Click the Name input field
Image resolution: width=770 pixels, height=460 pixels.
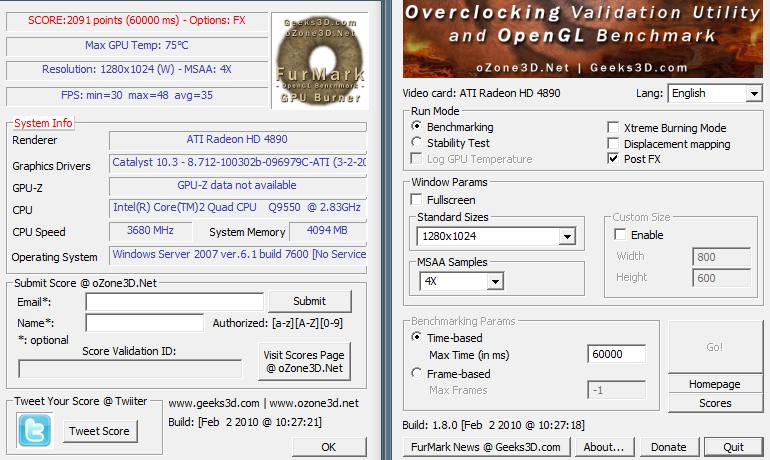144,323
